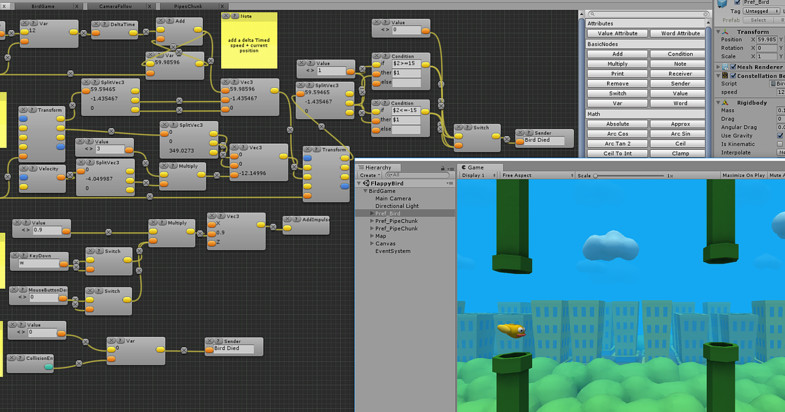The height and width of the screenshot is (412, 785).
Task: Add a Value Attribute node
Action: (x=617, y=33)
